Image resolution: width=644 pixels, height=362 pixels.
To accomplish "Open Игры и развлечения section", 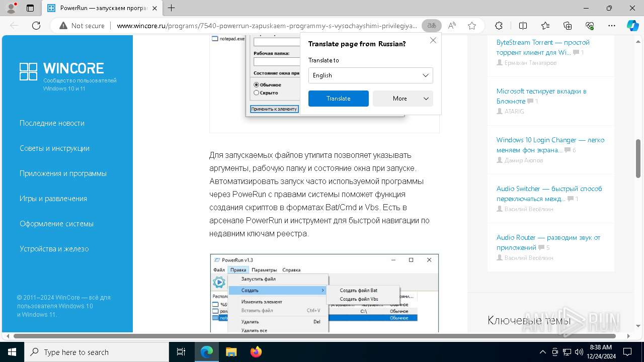I will 53,199.
